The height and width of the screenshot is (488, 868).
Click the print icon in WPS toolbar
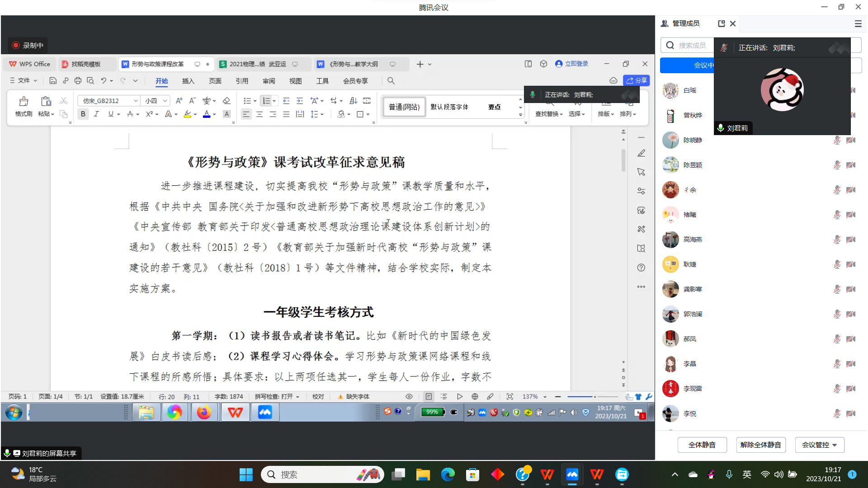click(78, 81)
